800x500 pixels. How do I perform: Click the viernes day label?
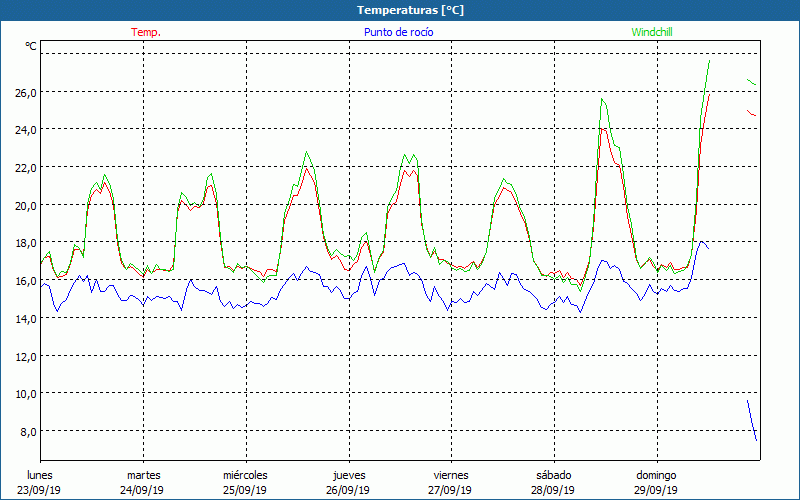click(451, 475)
